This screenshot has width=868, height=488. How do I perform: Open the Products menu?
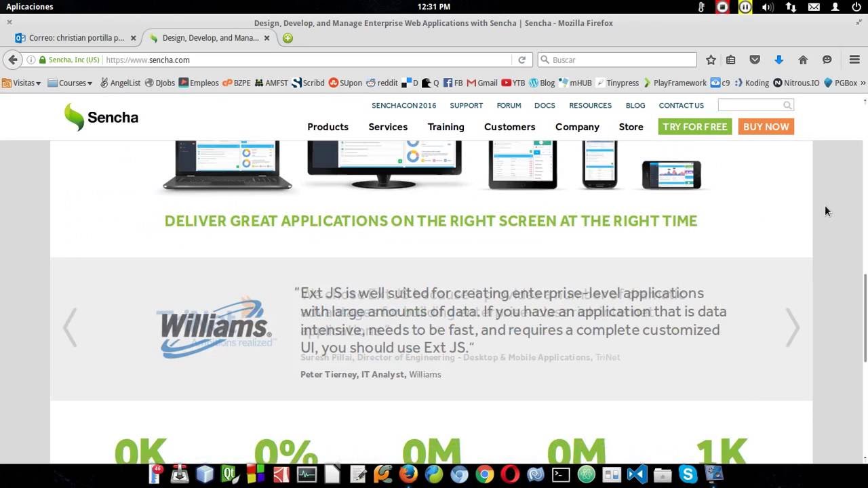[x=328, y=127]
